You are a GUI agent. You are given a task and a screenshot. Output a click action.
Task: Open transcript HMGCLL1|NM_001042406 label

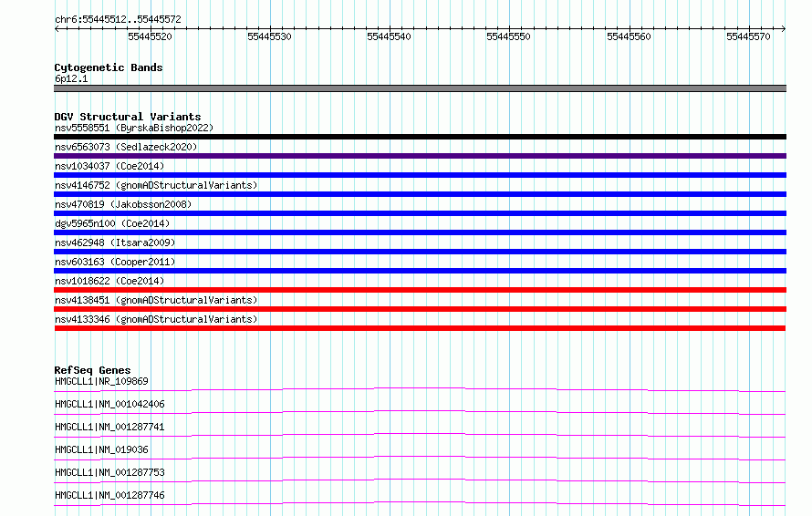pyautogui.click(x=109, y=404)
